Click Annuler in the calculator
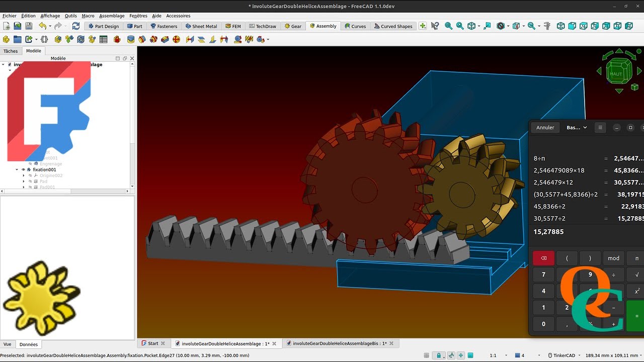Image resolution: width=644 pixels, height=362 pixels. (545, 128)
